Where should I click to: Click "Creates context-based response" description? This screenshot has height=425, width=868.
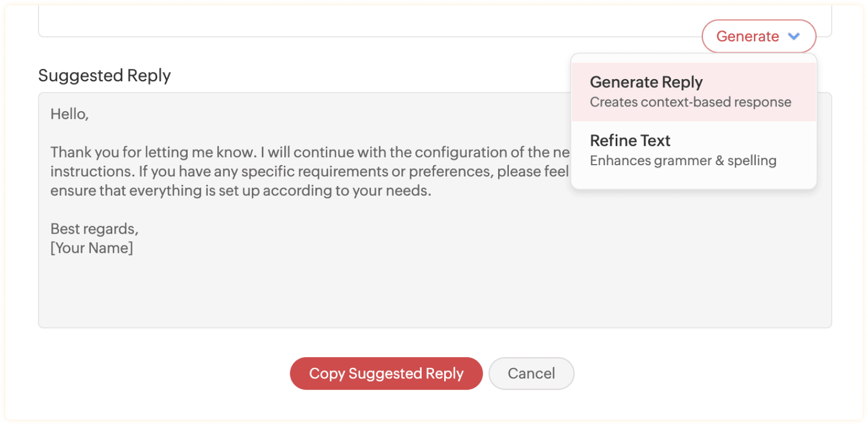point(690,102)
